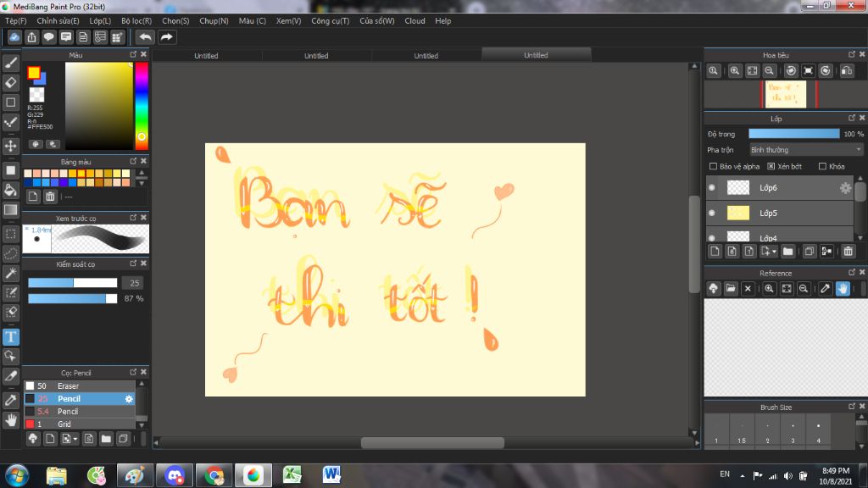Uncheck the Xén bớt checkbox
This screenshot has height=488, width=868.
[x=771, y=166]
